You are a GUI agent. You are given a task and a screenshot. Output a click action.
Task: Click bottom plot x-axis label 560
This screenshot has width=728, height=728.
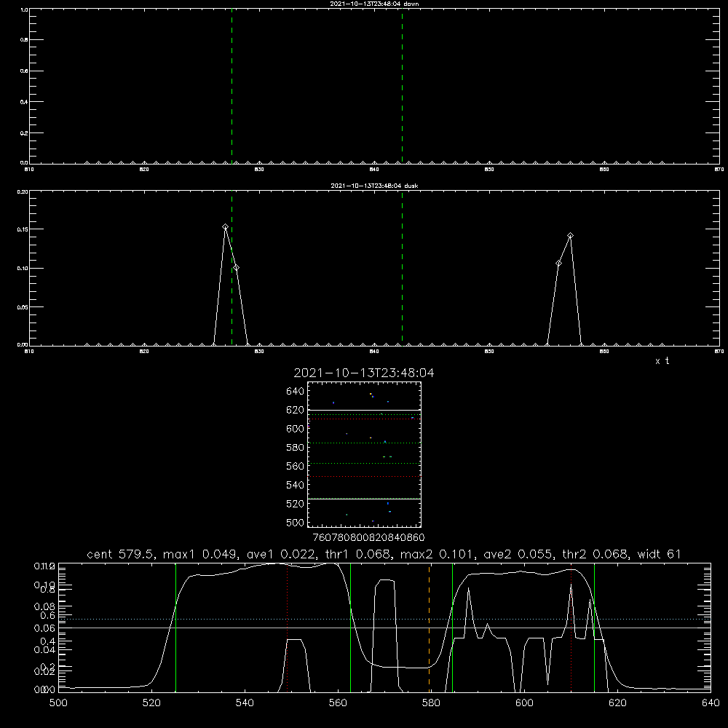(338, 703)
